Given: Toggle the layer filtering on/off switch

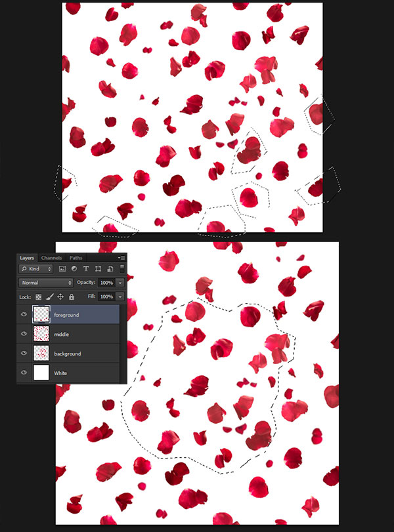Looking at the screenshot, I should (122, 268).
